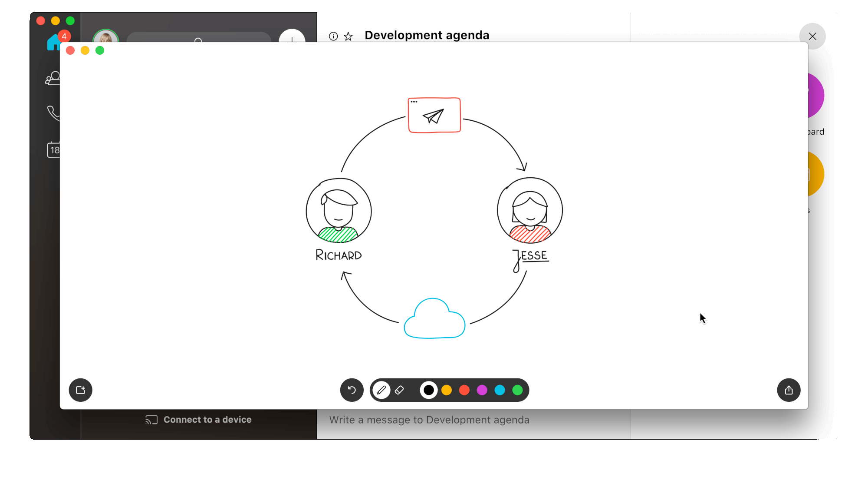Click the undo button on whiteboard
868x487 pixels.
click(352, 390)
